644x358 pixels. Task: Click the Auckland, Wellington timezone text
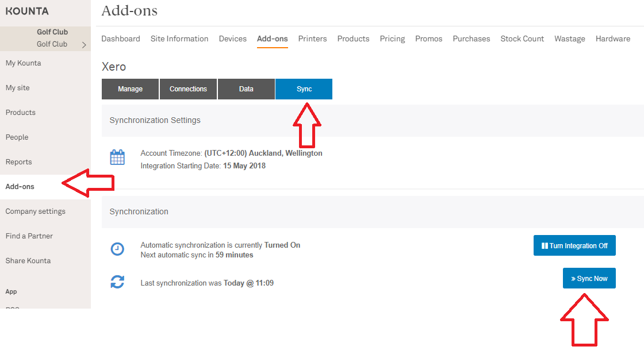coord(263,153)
